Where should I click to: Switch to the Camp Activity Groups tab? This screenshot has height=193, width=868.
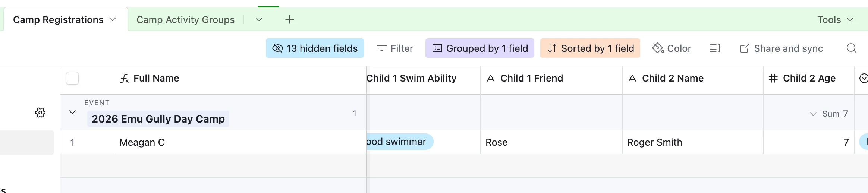click(x=185, y=20)
